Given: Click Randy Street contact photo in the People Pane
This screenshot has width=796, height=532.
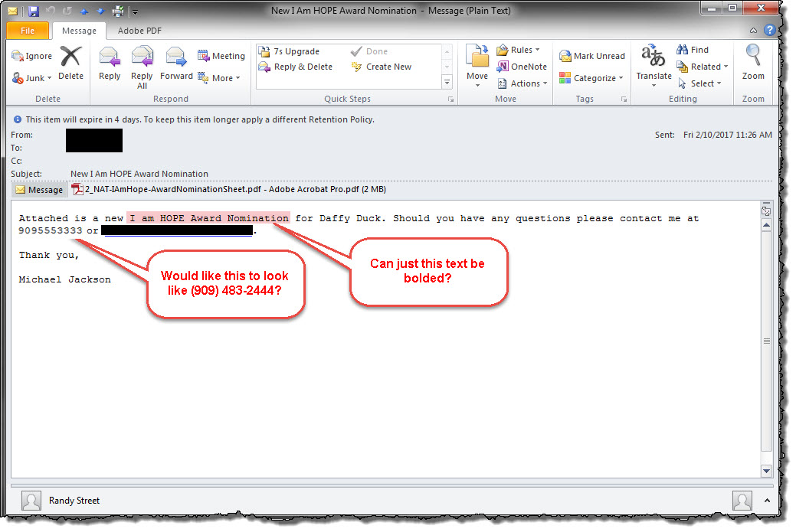Looking at the screenshot, I should coord(31,501).
